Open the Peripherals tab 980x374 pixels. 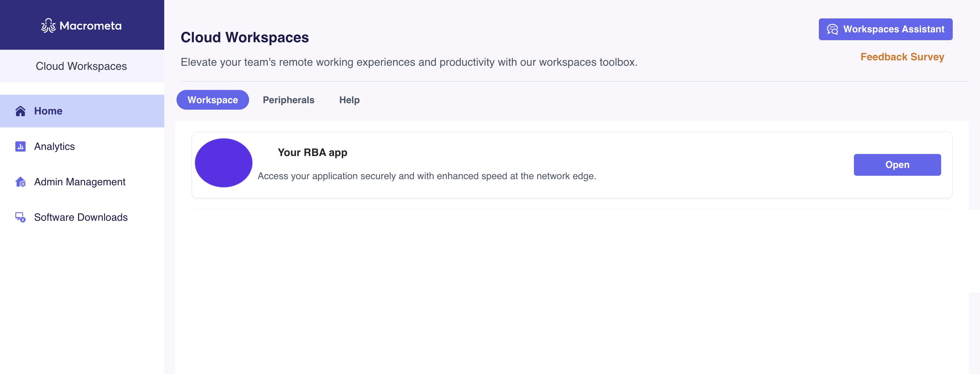pyautogui.click(x=288, y=100)
